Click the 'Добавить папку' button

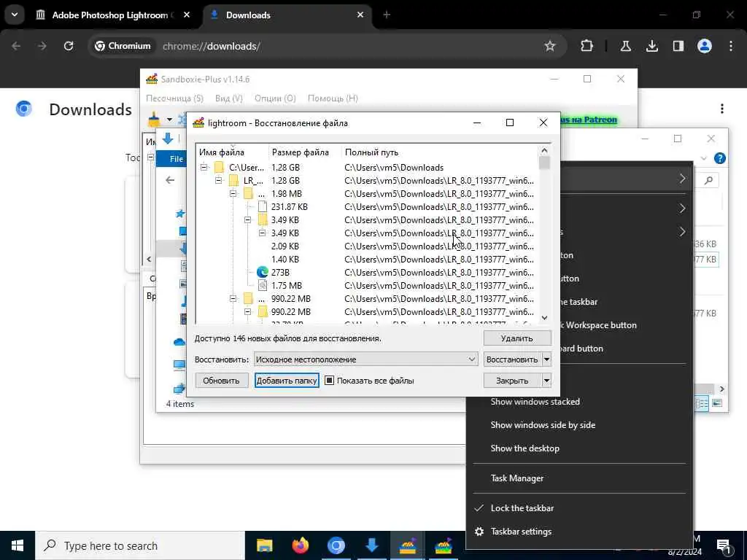pos(287,381)
